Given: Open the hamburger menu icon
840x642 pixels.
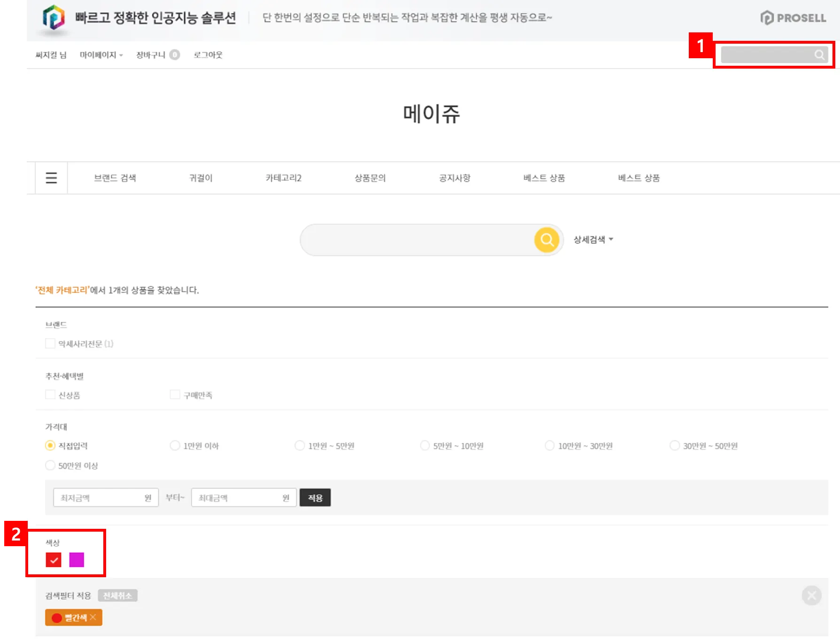Looking at the screenshot, I should (51, 178).
